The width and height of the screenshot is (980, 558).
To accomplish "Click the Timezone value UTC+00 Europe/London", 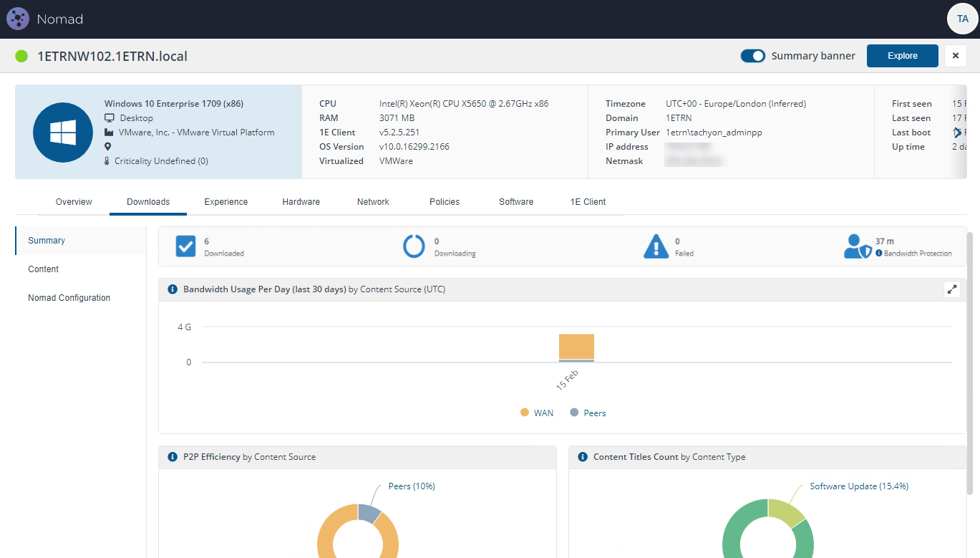I will (736, 104).
